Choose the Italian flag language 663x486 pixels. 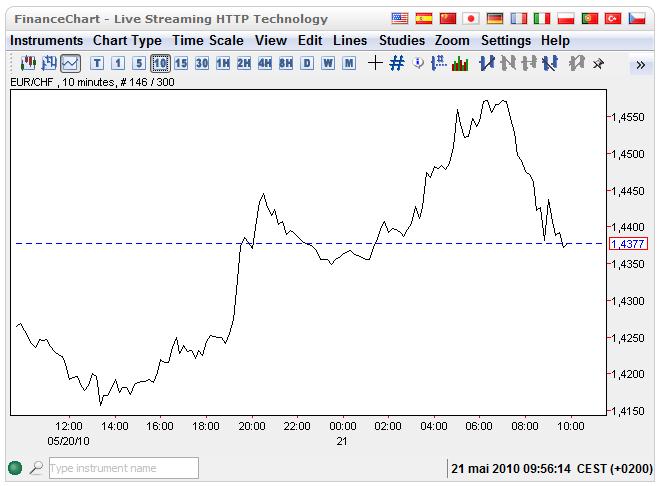[x=542, y=19]
